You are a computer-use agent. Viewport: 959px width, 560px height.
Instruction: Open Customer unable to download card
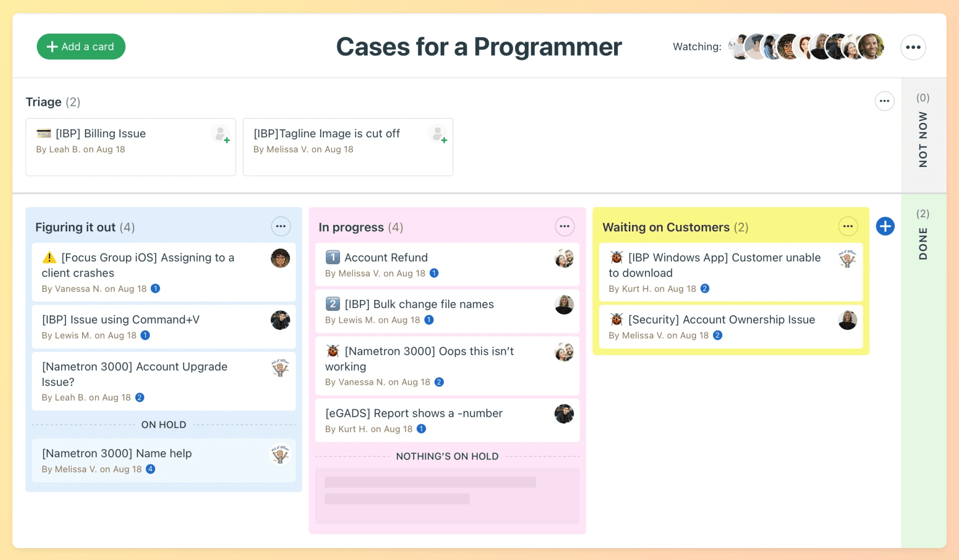click(x=724, y=265)
